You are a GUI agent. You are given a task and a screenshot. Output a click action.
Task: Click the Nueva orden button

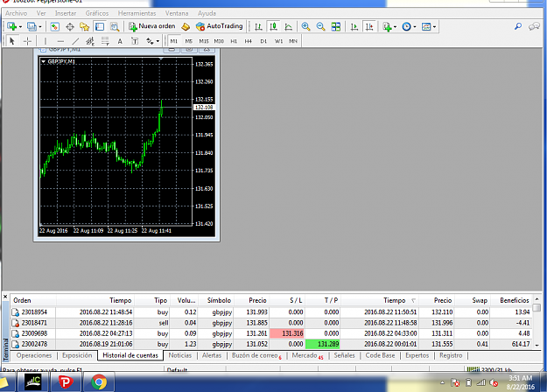pos(151,26)
